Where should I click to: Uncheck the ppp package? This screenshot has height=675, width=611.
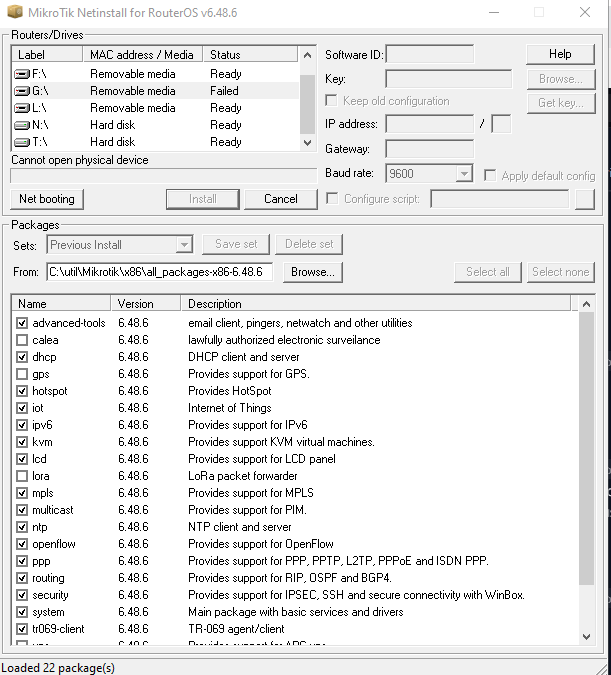pyautogui.click(x=22, y=561)
